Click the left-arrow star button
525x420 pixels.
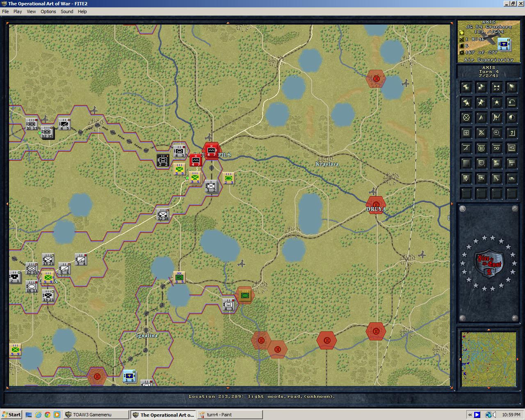[x=466, y=102]
